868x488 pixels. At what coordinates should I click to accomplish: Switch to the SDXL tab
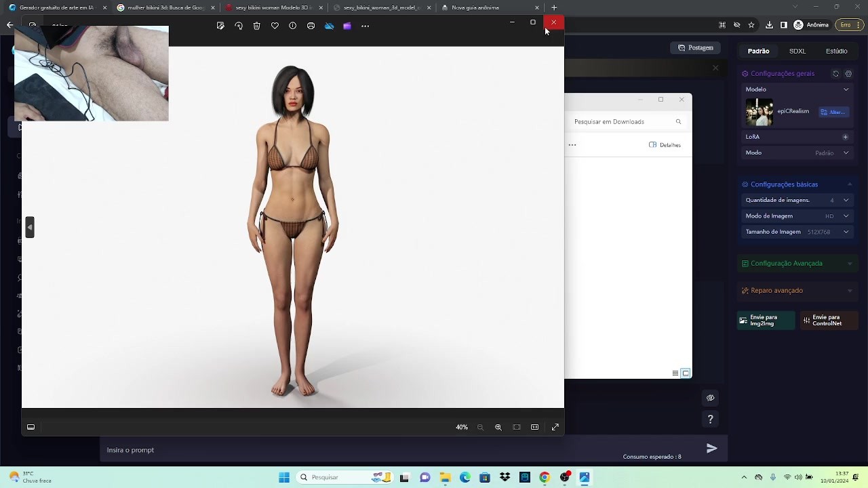click(797, 51)
